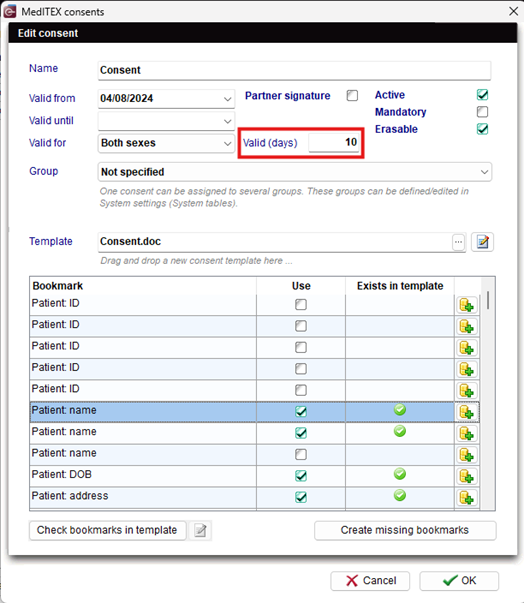
Task: Click the Use column header
Action: tap(301, 286)
